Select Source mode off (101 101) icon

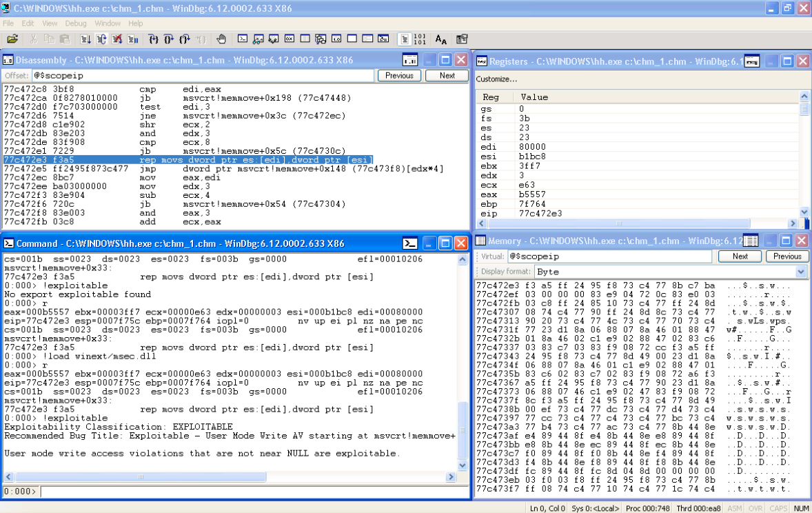point(420,39)
